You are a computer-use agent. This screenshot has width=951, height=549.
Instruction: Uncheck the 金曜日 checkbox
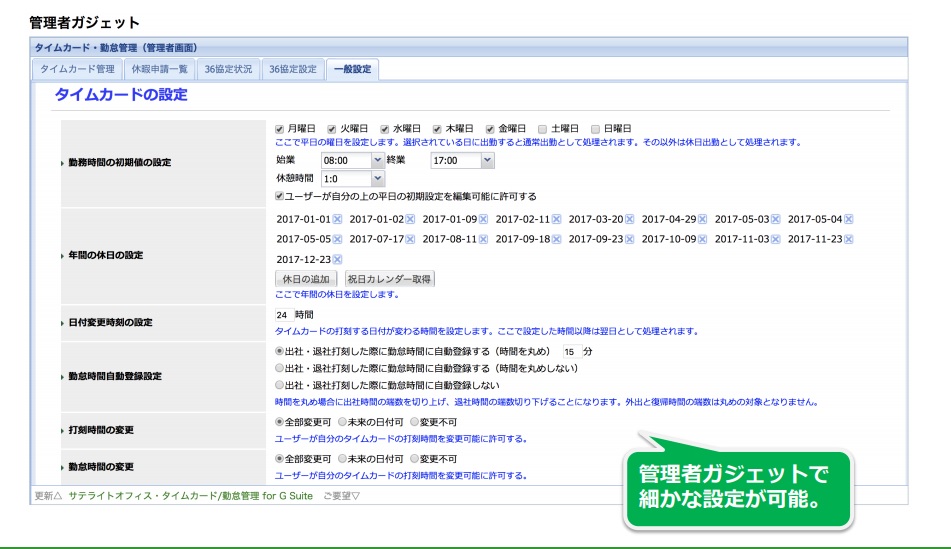tap(490, 129)
